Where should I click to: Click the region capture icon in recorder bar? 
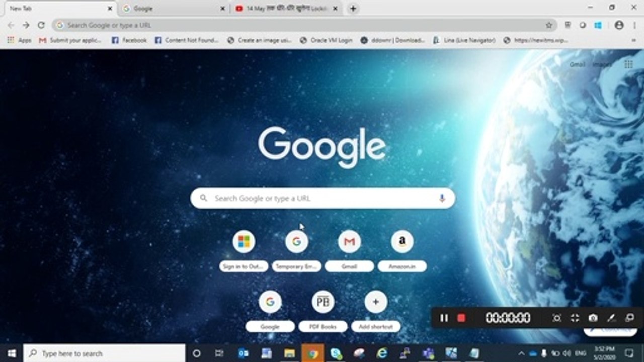(556, 318)
